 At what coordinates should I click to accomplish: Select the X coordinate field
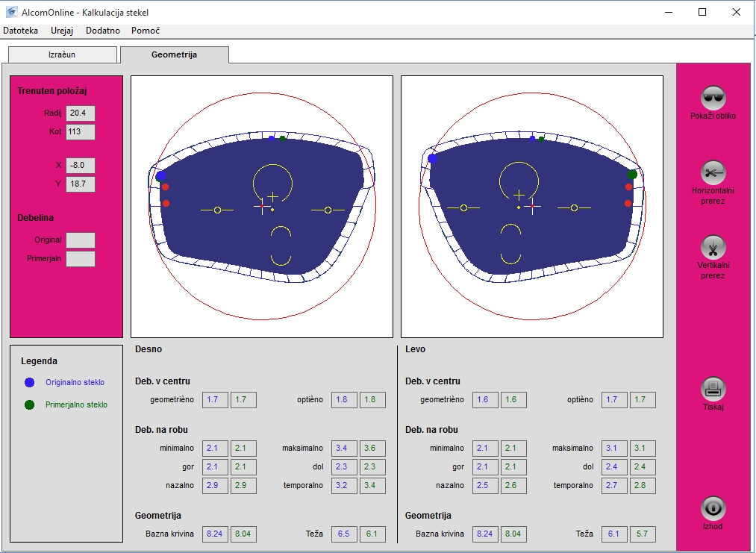(80, 166)
